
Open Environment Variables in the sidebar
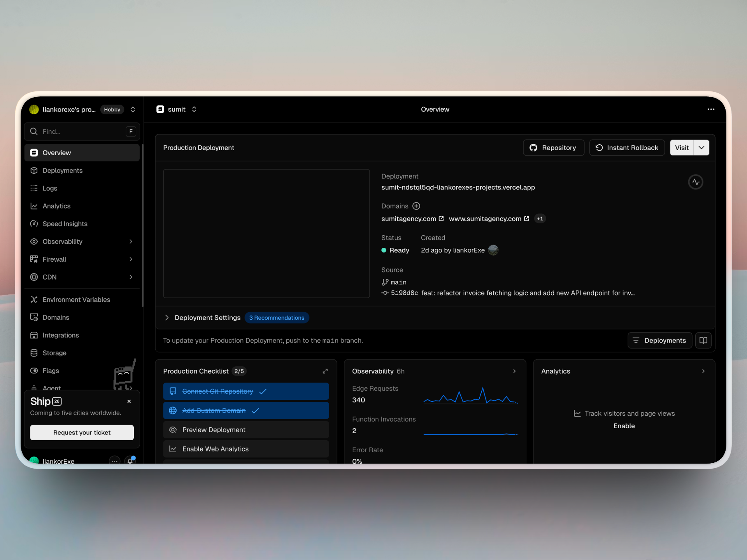[x=82, y=300]
